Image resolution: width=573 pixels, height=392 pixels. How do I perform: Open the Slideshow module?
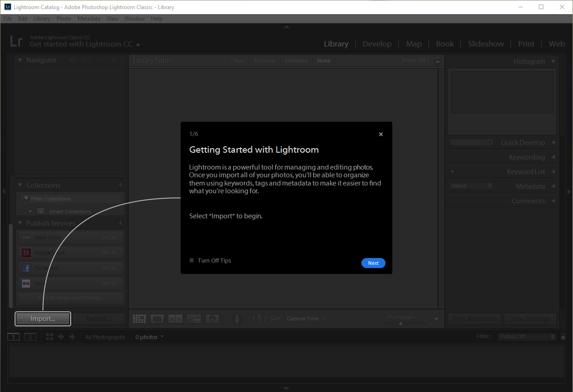click(486, 44)
